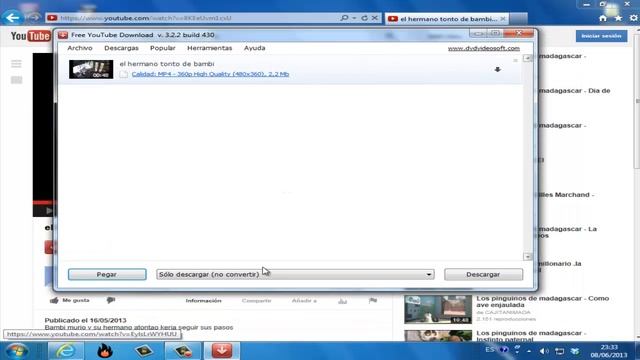640x360 pixels.
Task: Click the 'el hermano tonto de bambi' video thumbnail
Action: pos(91,69)
